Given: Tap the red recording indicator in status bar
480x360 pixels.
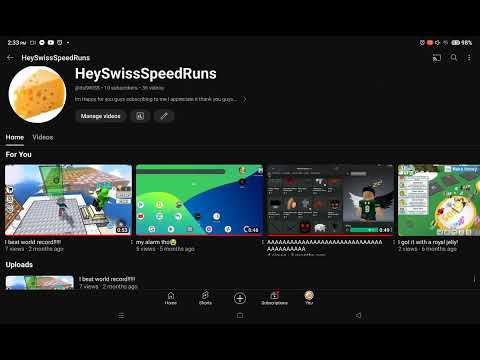Looking at the screenshot, I should click(x=430, y=43).
